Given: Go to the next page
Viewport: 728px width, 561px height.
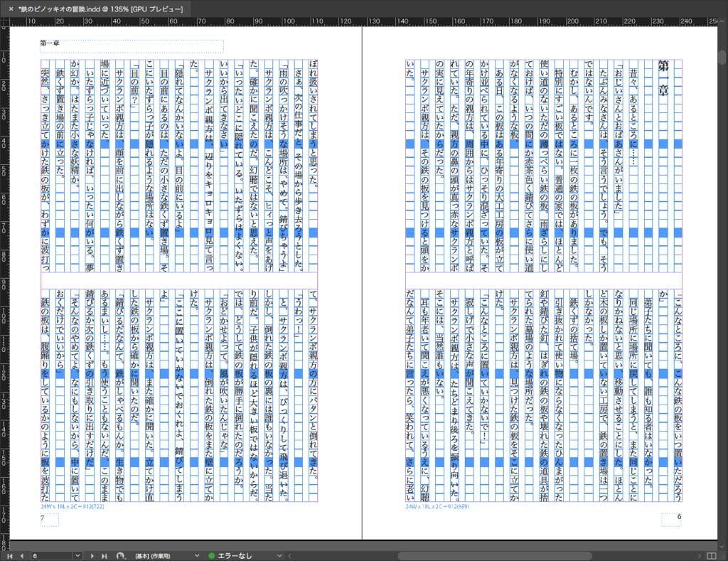Looking at the screenshot, I should tap(92, 556).
